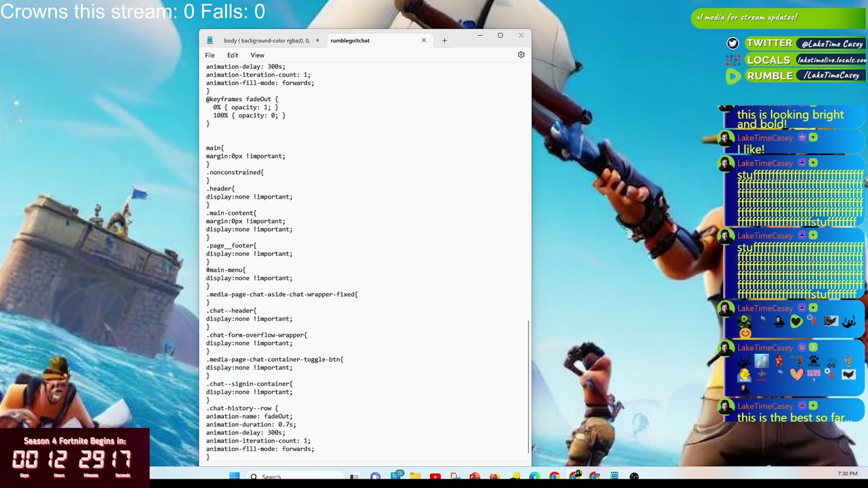
Task: Click the Notepad vertical scrollbar thumb
Action: pyautogui.click(x=528, y=388)
